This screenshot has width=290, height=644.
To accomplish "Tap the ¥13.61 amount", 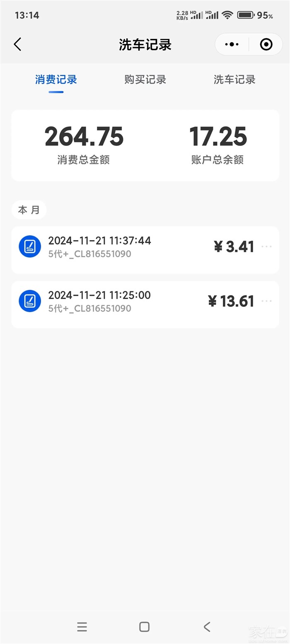I will (231, 301).
